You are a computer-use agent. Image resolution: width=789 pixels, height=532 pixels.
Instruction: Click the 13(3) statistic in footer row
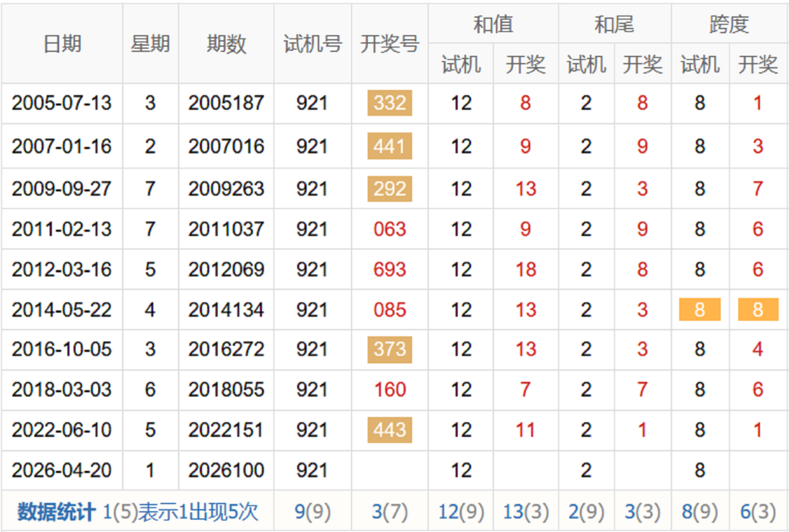526,512
